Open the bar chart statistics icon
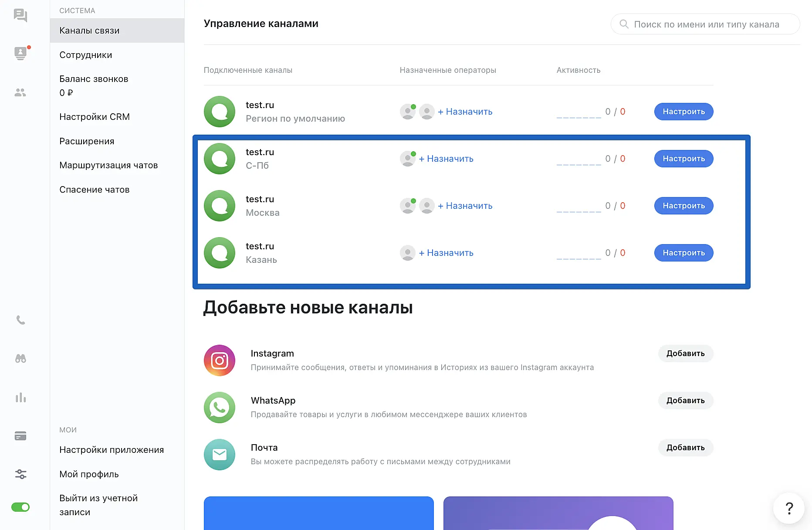 (x=20, y=397)
